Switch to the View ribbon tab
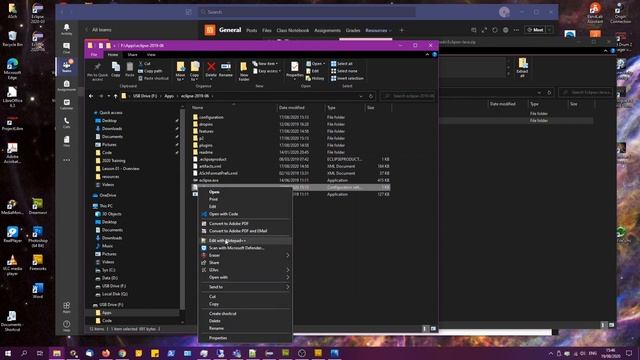Viewport: 640px width, 360px height. [x=151, y=55]
